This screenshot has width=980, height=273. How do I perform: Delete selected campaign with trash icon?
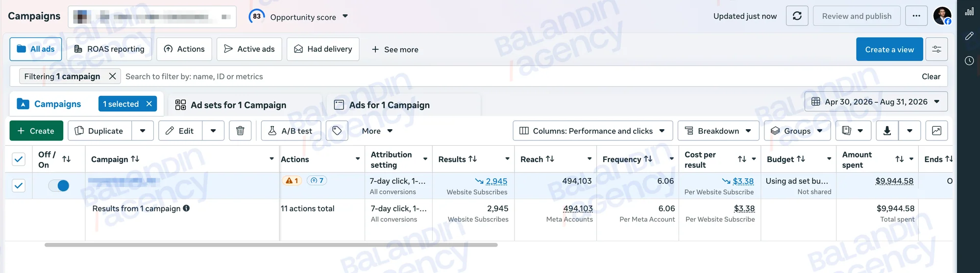tap(240, 131)
